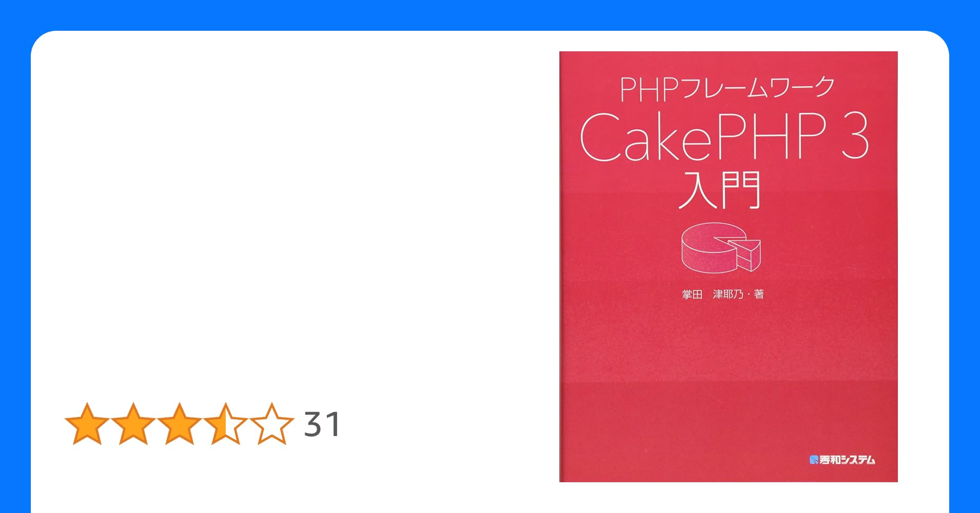Click the author given name 津耶乃
The width and height of the screenshot is (980, 513).
728,294
